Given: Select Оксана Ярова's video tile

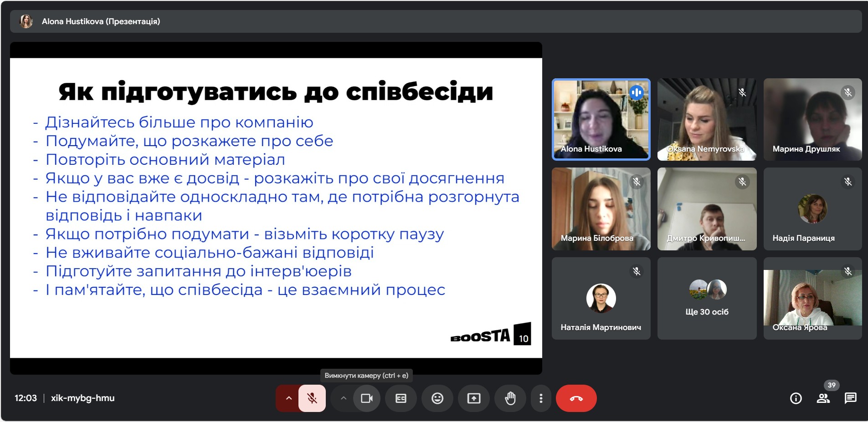Looking at the screenshot, I should 812,298.
